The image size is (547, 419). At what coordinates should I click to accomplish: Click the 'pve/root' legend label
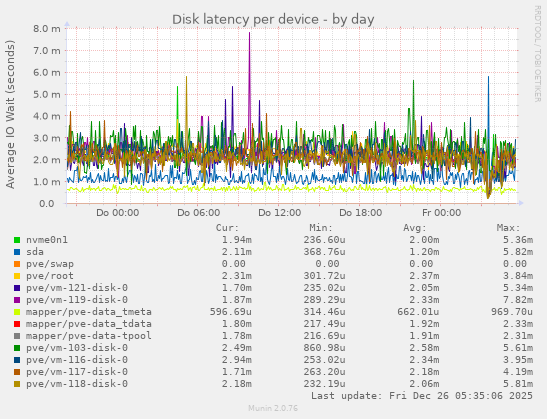point(50,276)
